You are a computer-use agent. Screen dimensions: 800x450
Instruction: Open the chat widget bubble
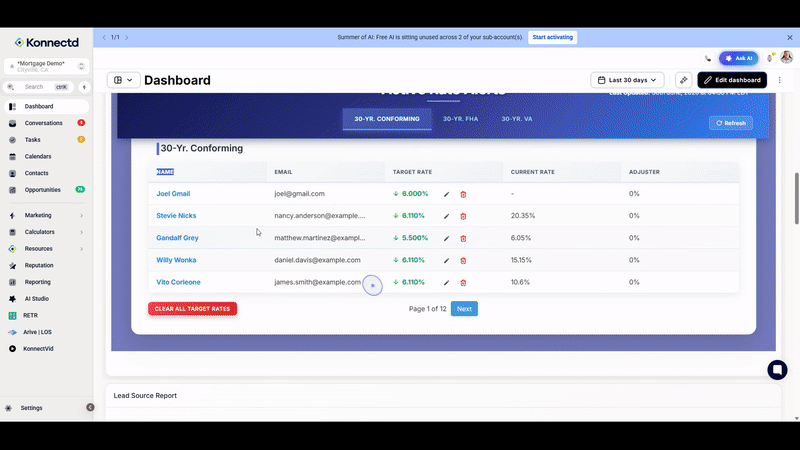click(777, 370)
